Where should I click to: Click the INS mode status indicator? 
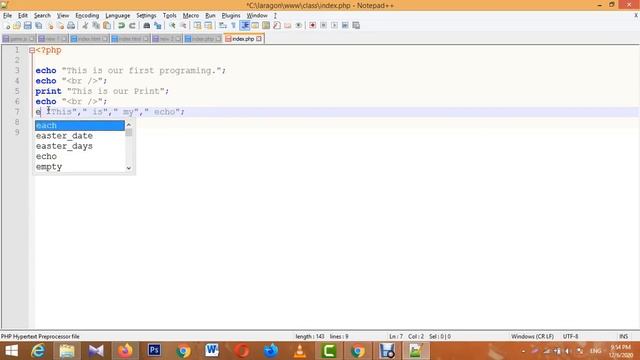(x=623, y=336)
